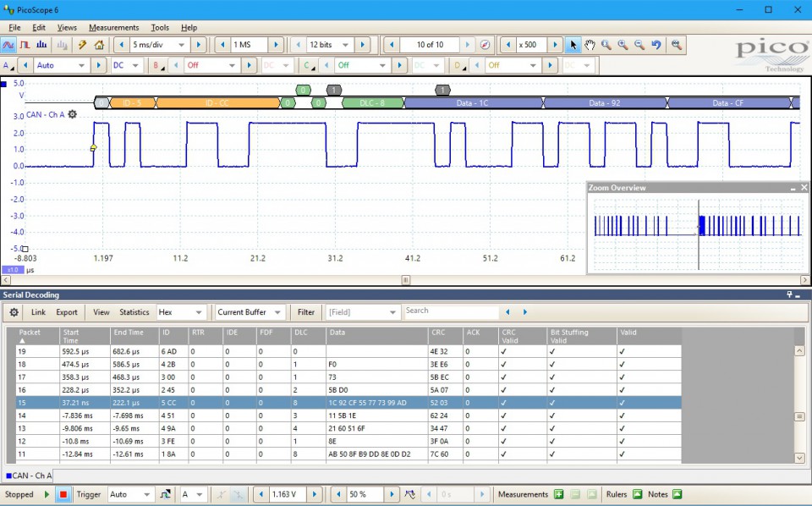Click the search previous arrow
Viewport: 812px width, 506px height.
coord(507,312)
